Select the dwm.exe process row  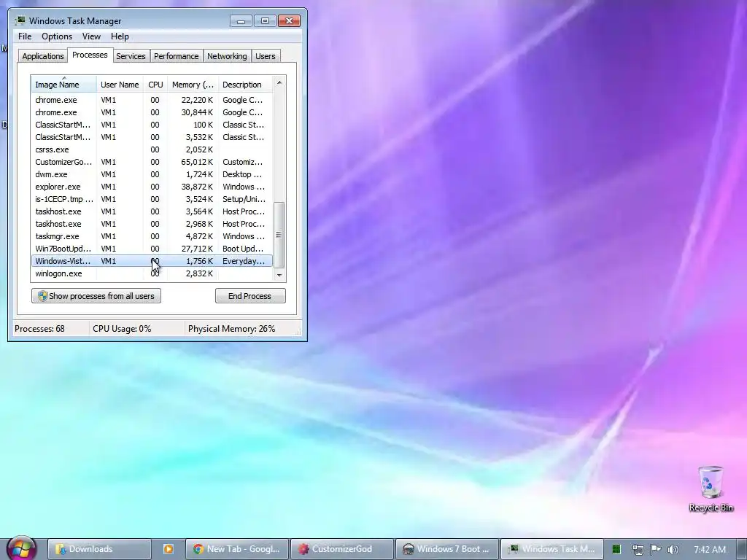coord(152,174)
